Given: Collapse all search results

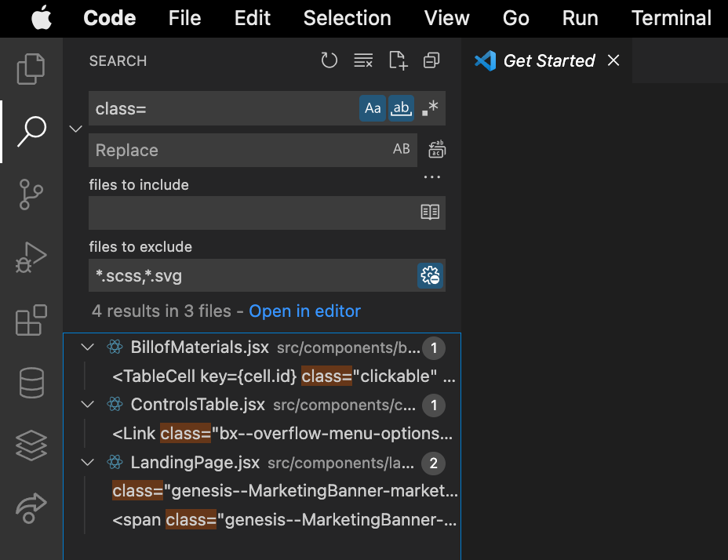Looking at the screenshot, I should (431, 60).
